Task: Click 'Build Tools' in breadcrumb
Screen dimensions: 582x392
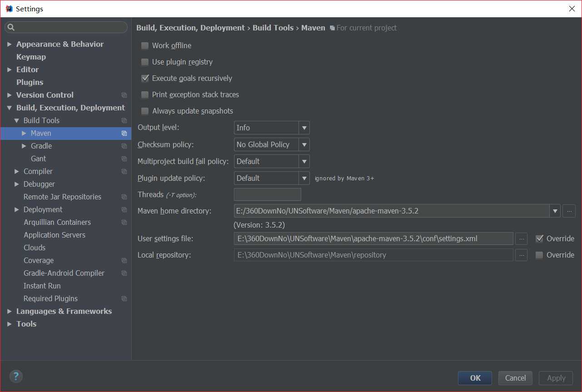Action: [273, 28]
